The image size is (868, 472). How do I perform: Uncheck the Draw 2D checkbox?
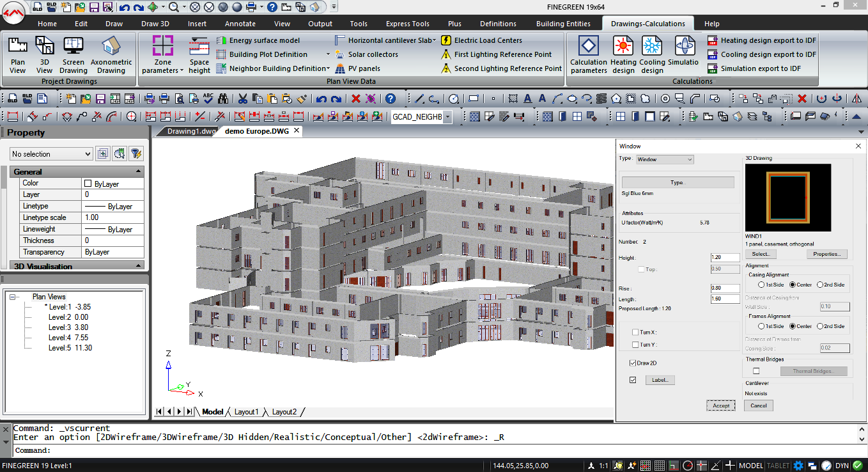[633, 363]
